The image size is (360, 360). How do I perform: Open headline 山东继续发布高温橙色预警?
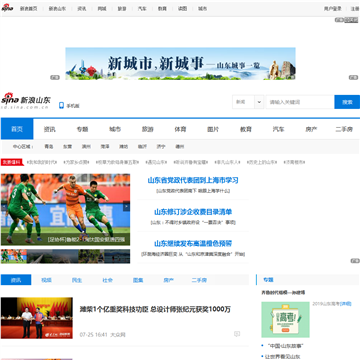pyautogui.click(x=193, y=243)
